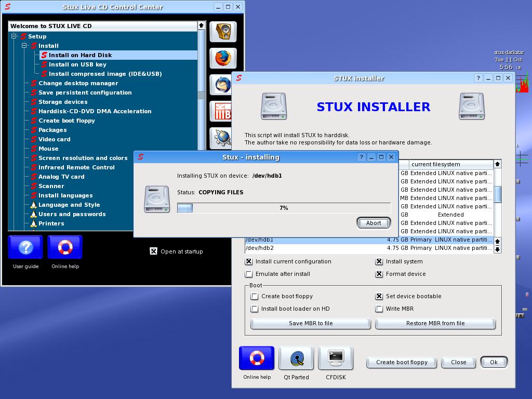Select Install on USB key
This screenshot has height=399, width=532.
(77, 64)
